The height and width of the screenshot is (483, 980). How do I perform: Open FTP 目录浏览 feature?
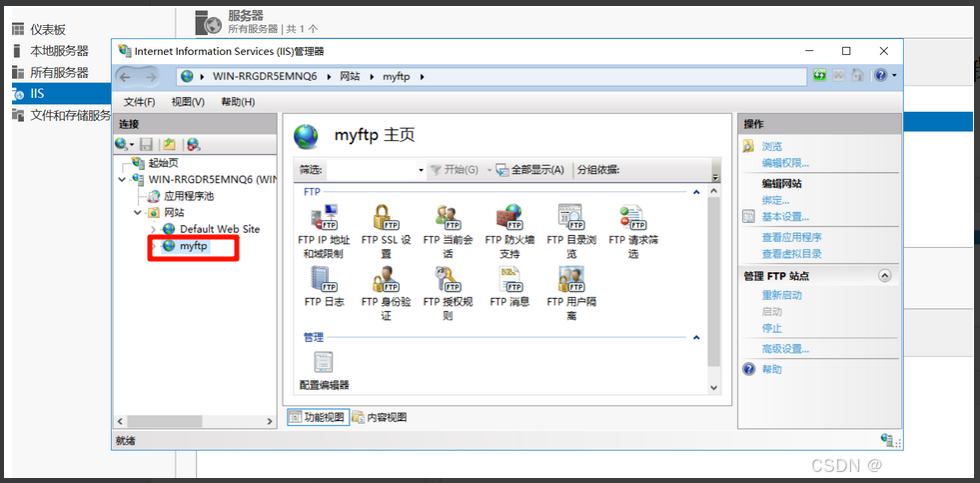coord(571,231)
